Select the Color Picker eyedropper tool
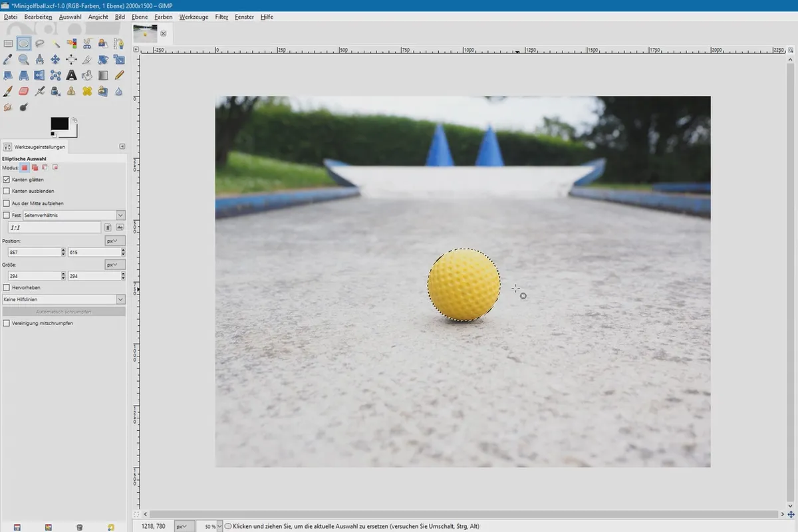The height and width of the screenshot is (532, 798). 8,59
